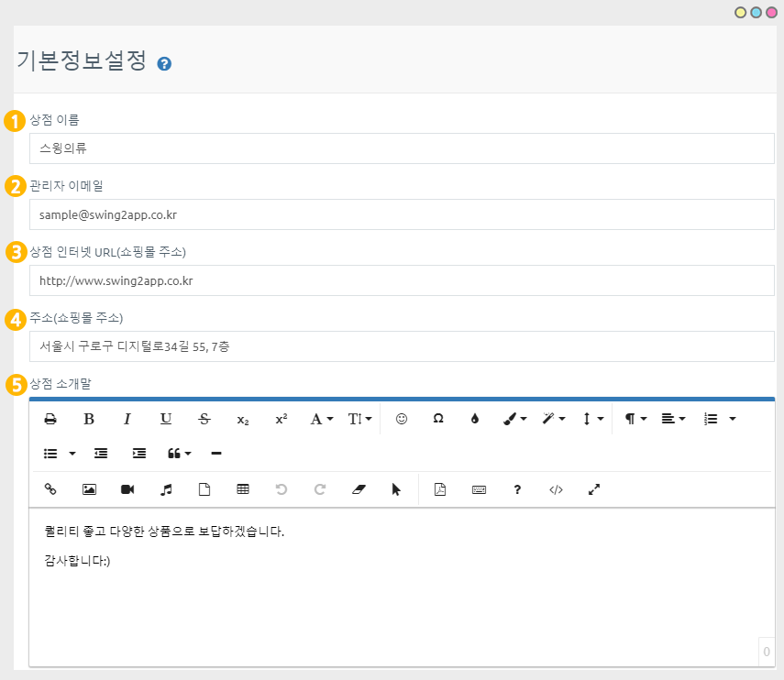
Task: Open the text color droplet picker
Action: pos(474,419)
